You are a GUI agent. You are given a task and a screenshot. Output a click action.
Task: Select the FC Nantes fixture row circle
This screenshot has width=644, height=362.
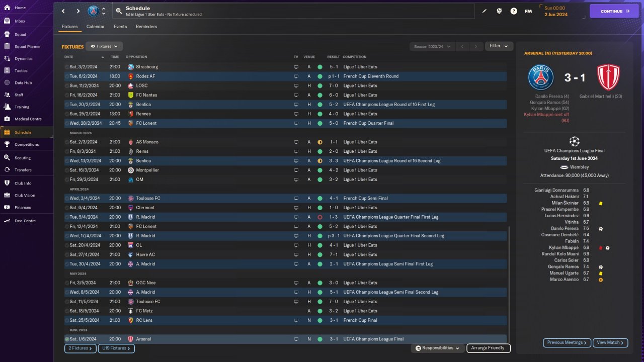(x=67, y=95)
